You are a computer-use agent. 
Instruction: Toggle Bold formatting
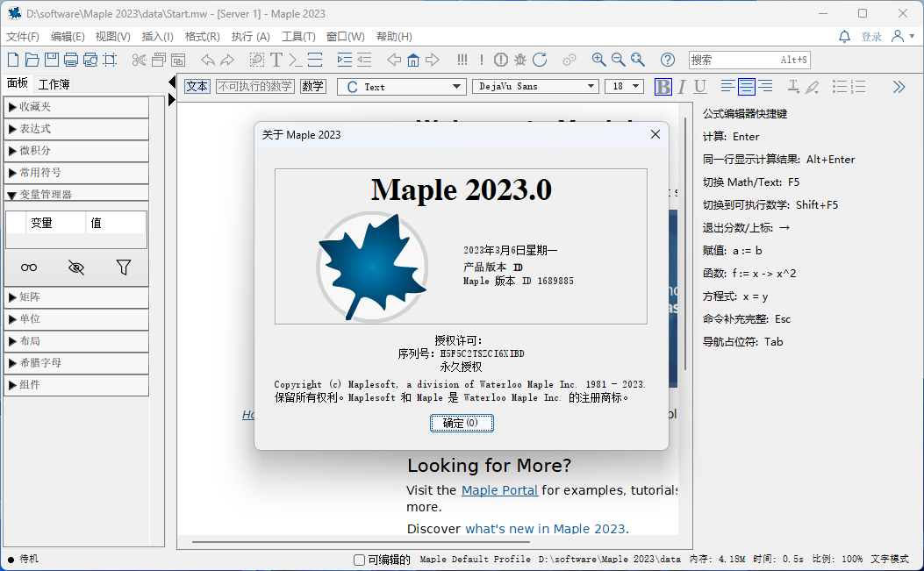pyautogui.click(x=663, y=87)
